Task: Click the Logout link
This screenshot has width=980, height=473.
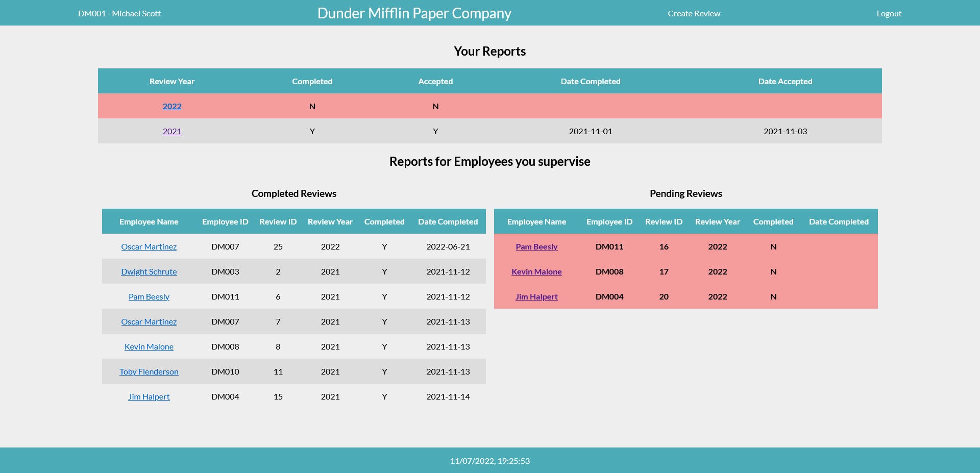Action: tap(889, 13)
